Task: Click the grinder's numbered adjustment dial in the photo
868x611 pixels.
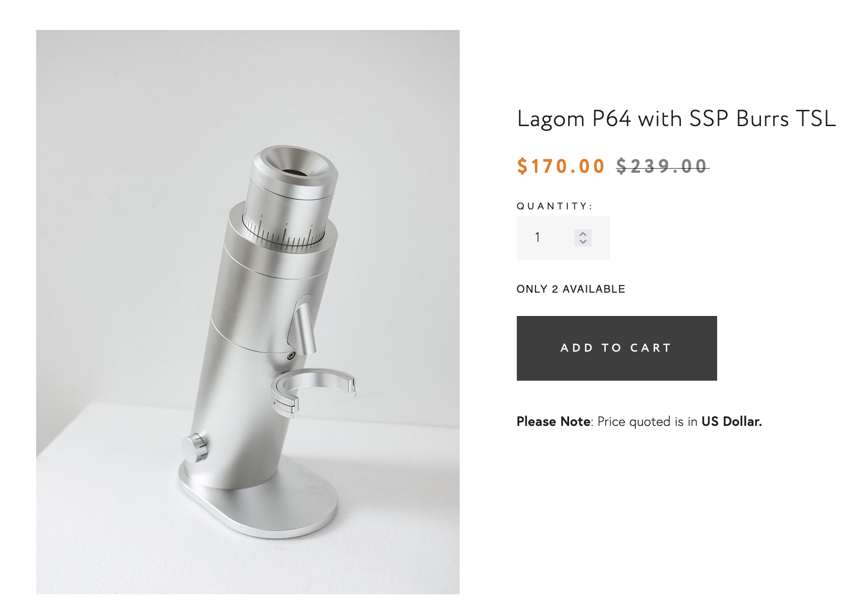Action: [285, 232]
